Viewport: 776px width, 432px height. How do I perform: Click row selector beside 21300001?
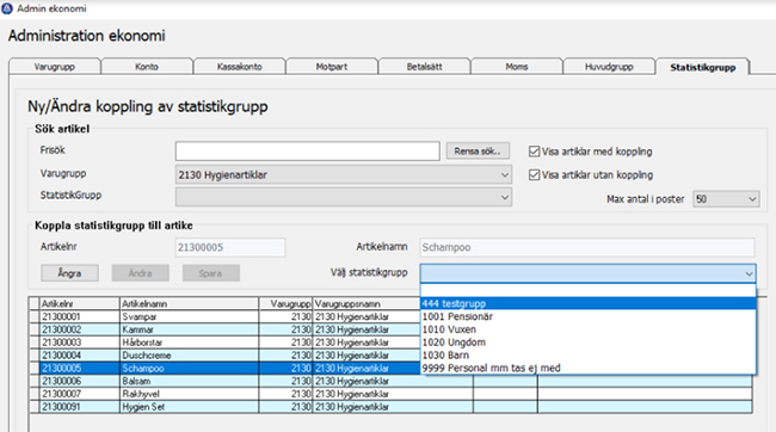pyautogui.click(x=34, y=317)
